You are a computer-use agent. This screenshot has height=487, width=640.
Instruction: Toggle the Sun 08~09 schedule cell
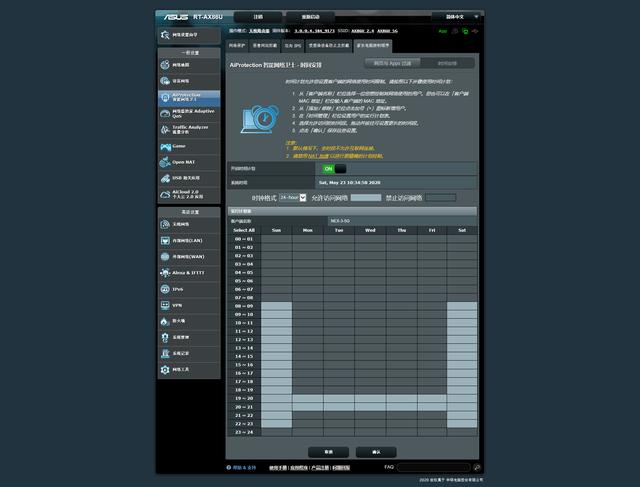click(276, 306)
